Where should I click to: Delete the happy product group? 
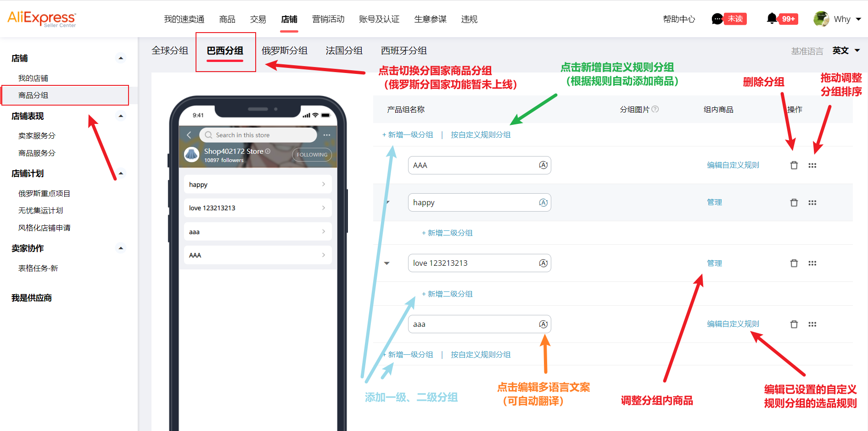794,202
